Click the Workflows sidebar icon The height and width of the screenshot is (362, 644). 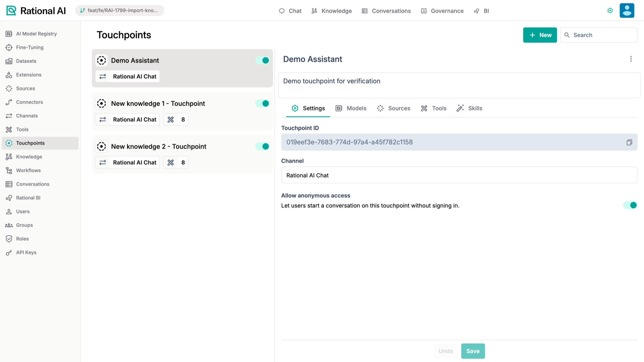coord(9,171)
